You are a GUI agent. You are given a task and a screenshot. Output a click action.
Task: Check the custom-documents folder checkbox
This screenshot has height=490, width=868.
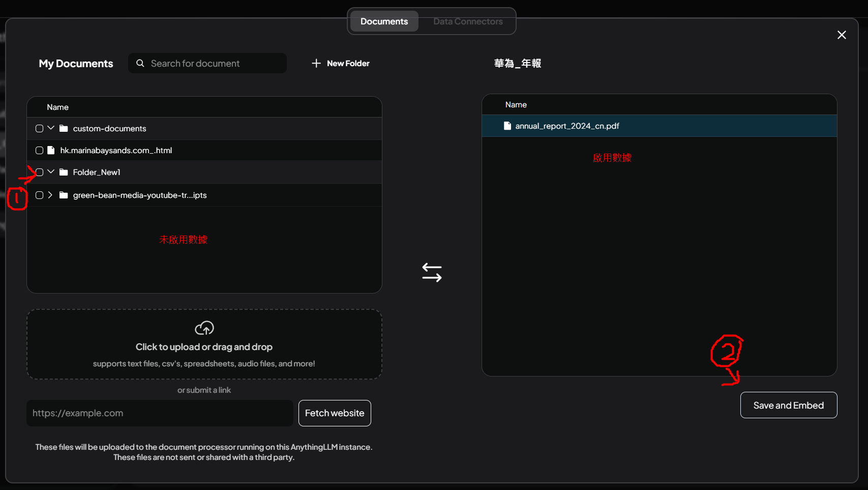click(x=39, y=128)
